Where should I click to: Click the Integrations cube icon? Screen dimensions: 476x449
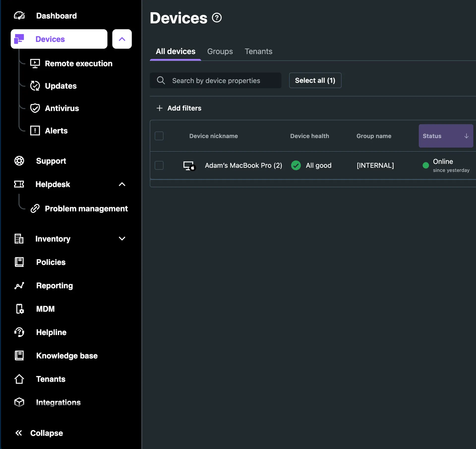click(19, 402)
